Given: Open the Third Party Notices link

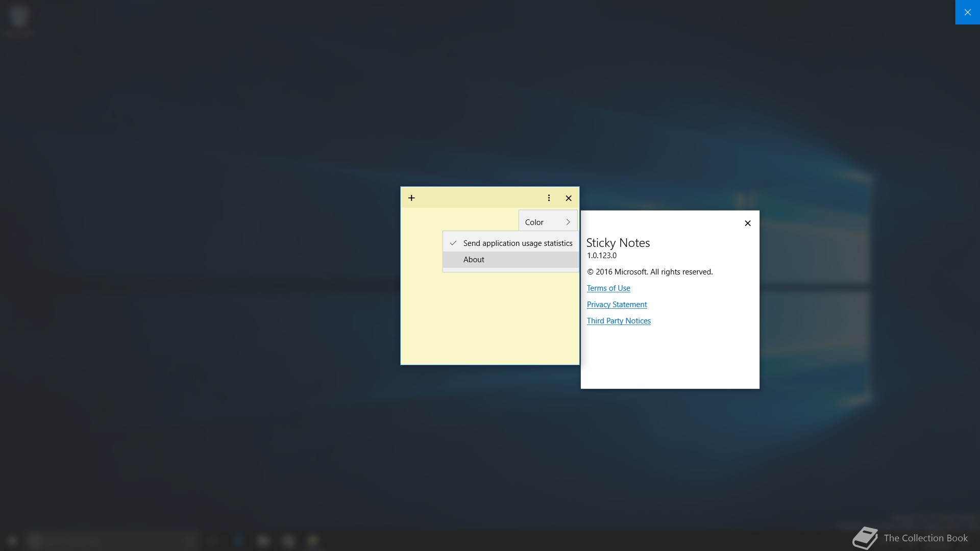Looking at the screenshot, I should tap(619, 321).
